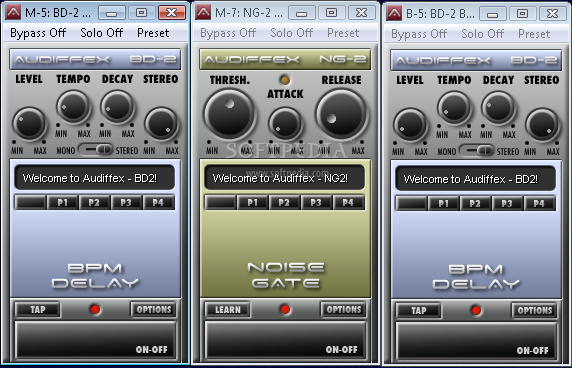572x368 pixels.
Task: Select the blank preset slot in B-5 BD-2
Action: (411, 204)
